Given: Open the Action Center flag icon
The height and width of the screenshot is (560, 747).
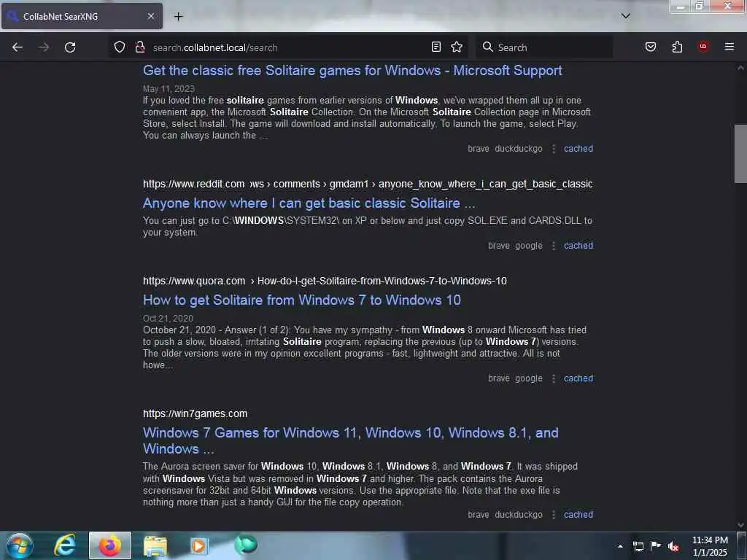Looking at the screenshot, I should [656, 545].
